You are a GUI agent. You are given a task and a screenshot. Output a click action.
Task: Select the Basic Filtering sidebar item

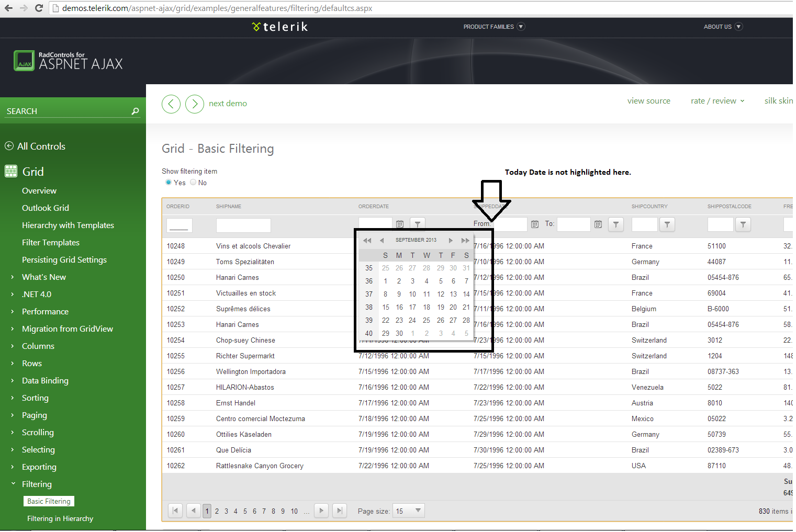49,501
